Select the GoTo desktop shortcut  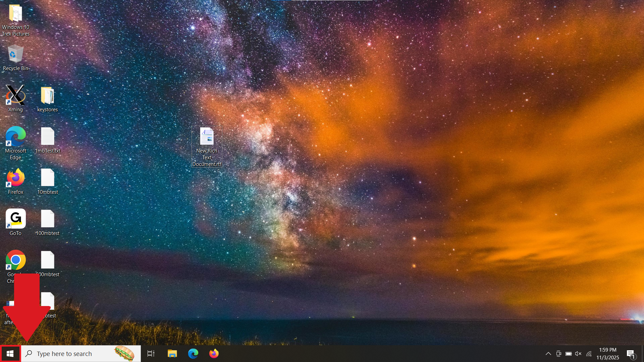click(15, 222)
